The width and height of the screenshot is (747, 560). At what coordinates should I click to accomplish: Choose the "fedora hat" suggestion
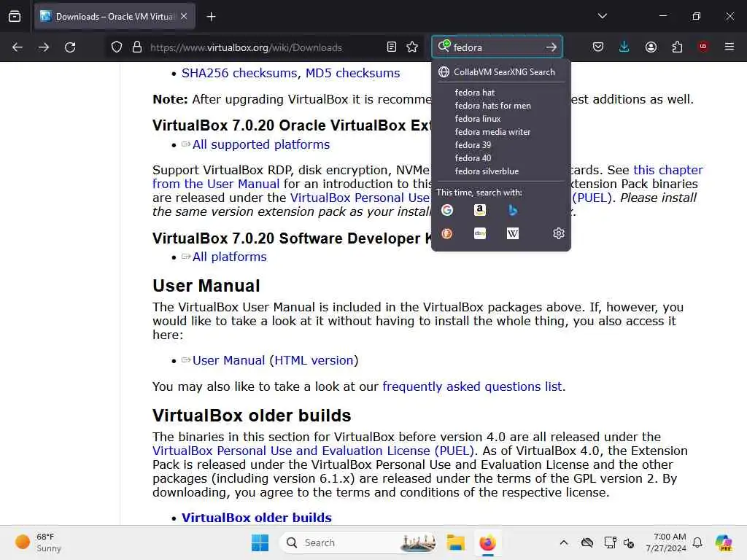(500, 93)
